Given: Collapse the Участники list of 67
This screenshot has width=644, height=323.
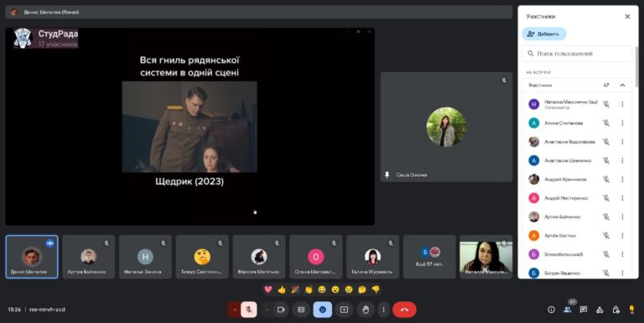Looking at the screenshot, I should coord(622,85).
